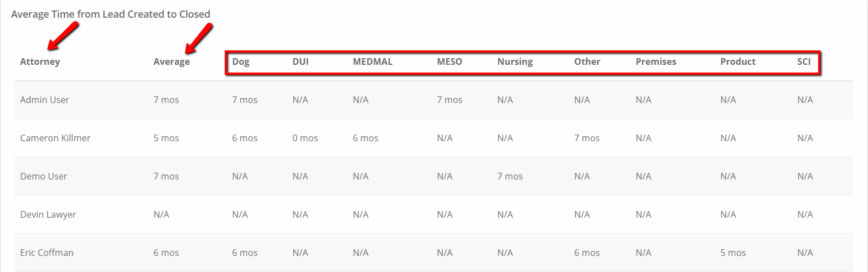The height and width of the screenshot is (272, 868).
Task: Select the SCI column header
Action: pos(804,61)
